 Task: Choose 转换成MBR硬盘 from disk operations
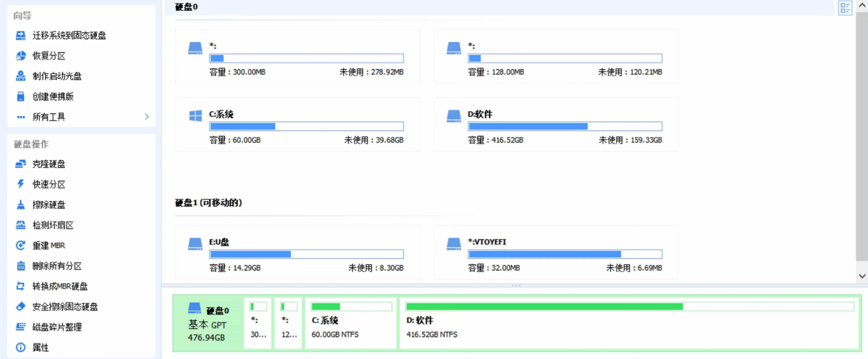pos(60,286)
